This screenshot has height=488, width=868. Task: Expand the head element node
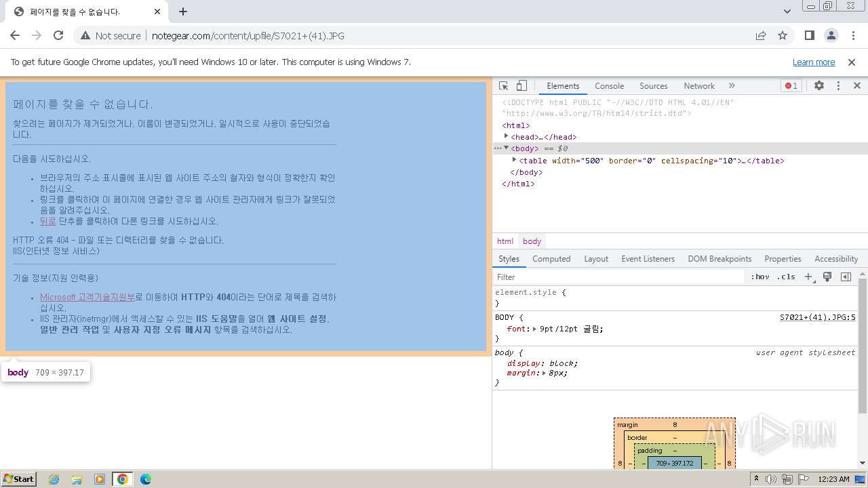coord(506,136)
